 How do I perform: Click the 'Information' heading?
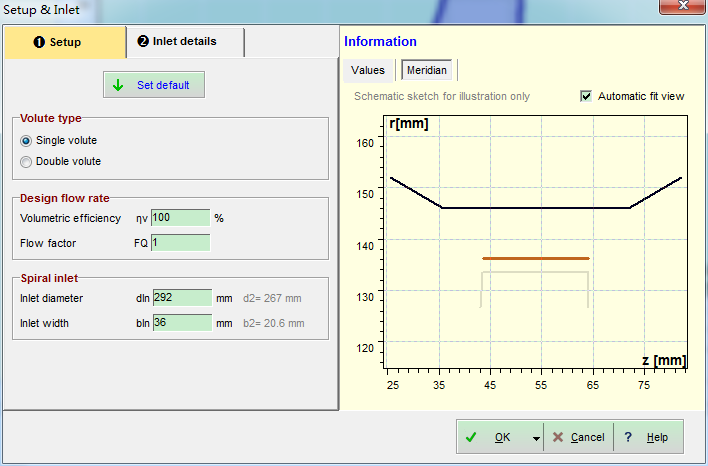pos(380,42)
